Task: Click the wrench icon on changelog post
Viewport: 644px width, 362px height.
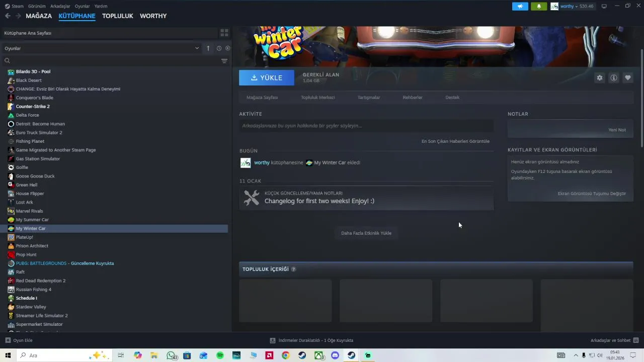Action: click(x=251, y=198)
